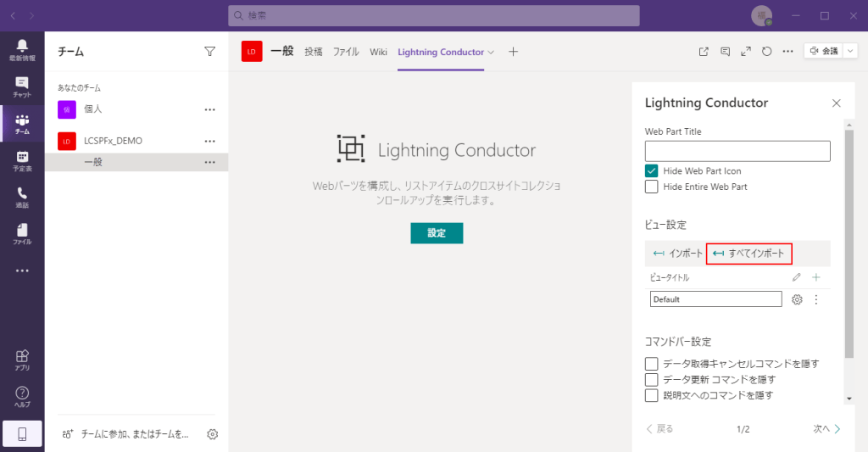Click the すべてインポート button
Viewport: 868px width, 452px height.
pyautogui.click(x=749, y=254)
